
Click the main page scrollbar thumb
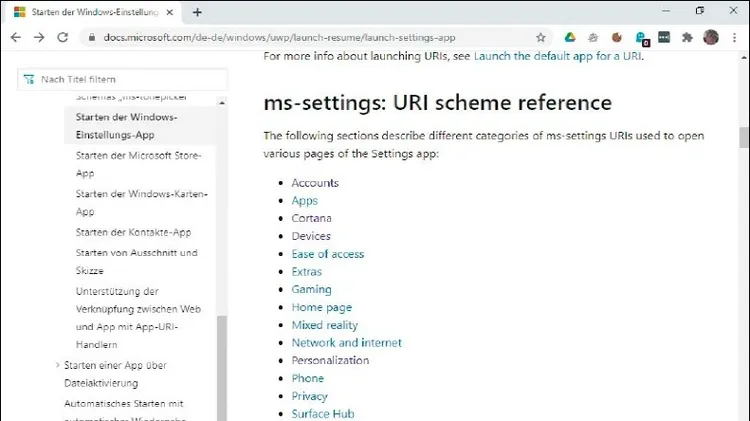coord(743,137)
